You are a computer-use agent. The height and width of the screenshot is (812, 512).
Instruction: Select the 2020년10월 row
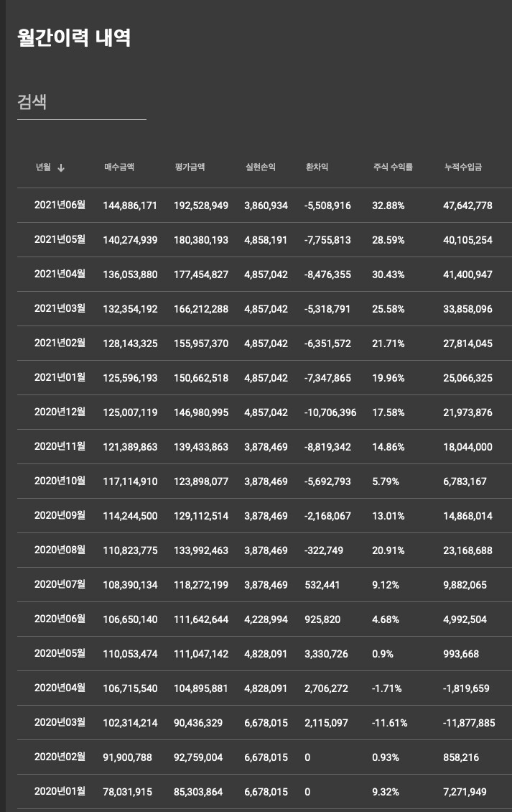click(x=264, y=481)
